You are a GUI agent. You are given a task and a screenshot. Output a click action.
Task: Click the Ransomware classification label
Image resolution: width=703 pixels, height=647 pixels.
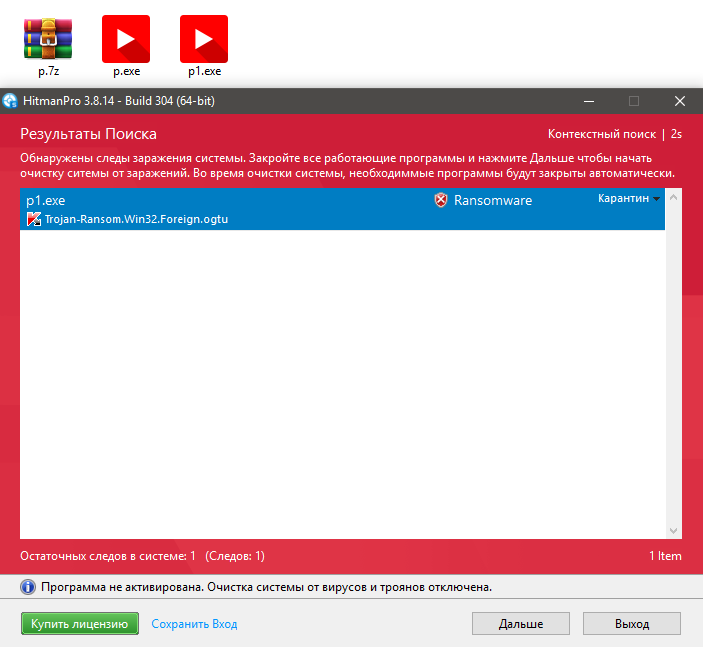click(x=493, y=200)
